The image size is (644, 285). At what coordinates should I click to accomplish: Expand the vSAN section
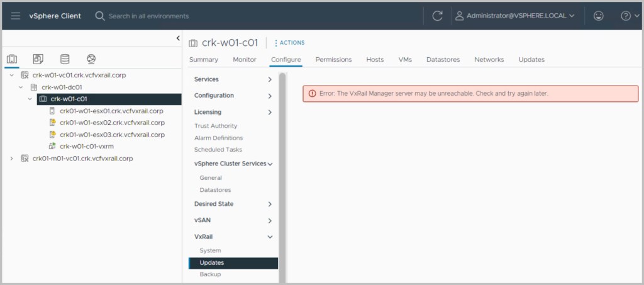tap(270, 221)
